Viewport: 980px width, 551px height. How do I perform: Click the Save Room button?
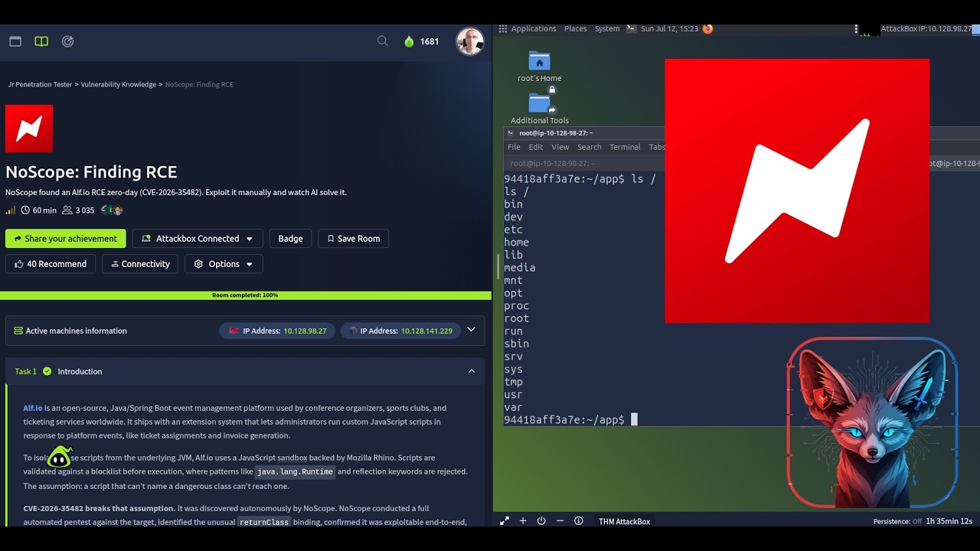pos(354,239)
